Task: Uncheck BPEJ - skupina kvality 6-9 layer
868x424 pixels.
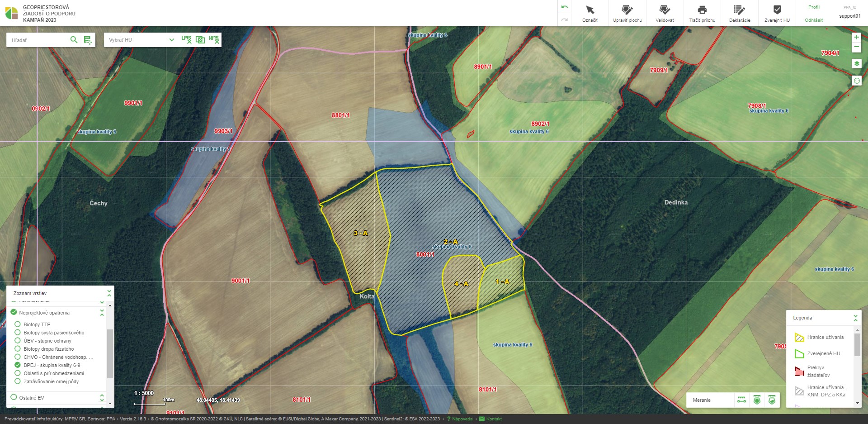Action: click(18, 365)
